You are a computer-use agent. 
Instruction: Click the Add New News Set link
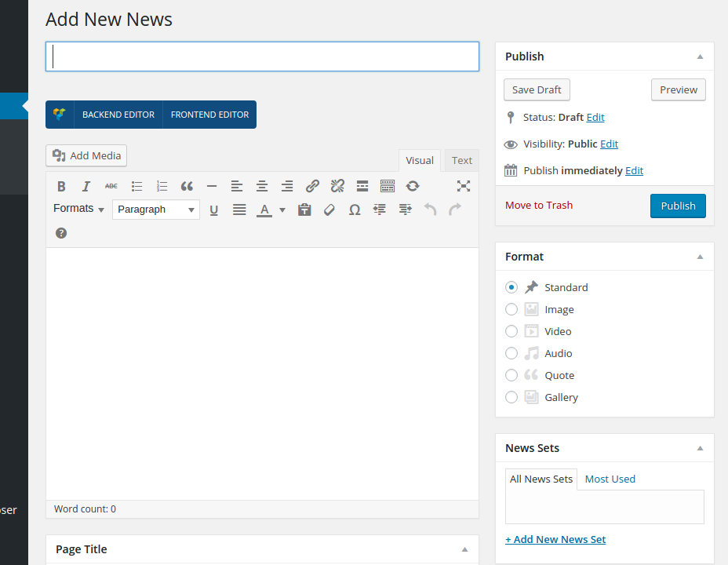tap(555, 539)
